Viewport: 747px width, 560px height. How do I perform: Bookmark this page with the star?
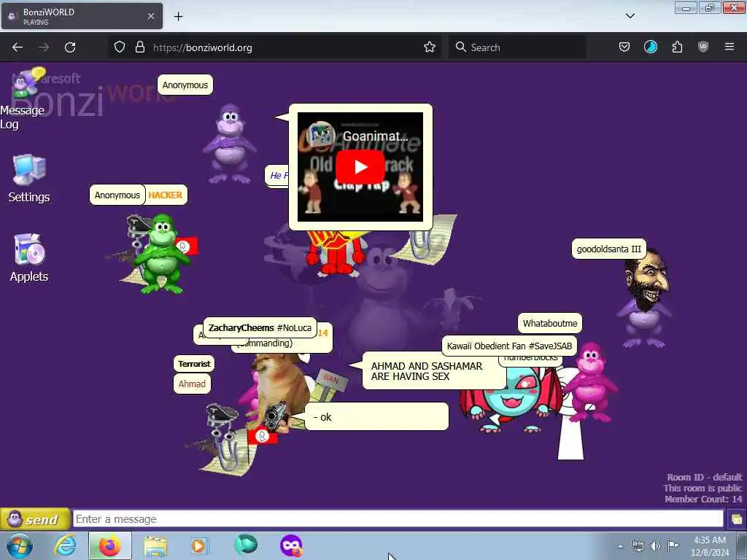(x=430, y=47)
